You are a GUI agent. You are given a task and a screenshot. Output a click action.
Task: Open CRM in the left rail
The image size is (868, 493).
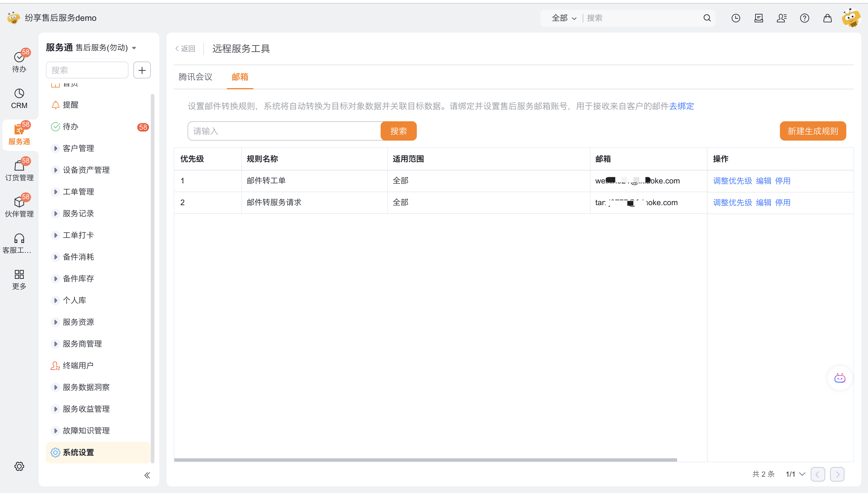[x=19, y=99]
